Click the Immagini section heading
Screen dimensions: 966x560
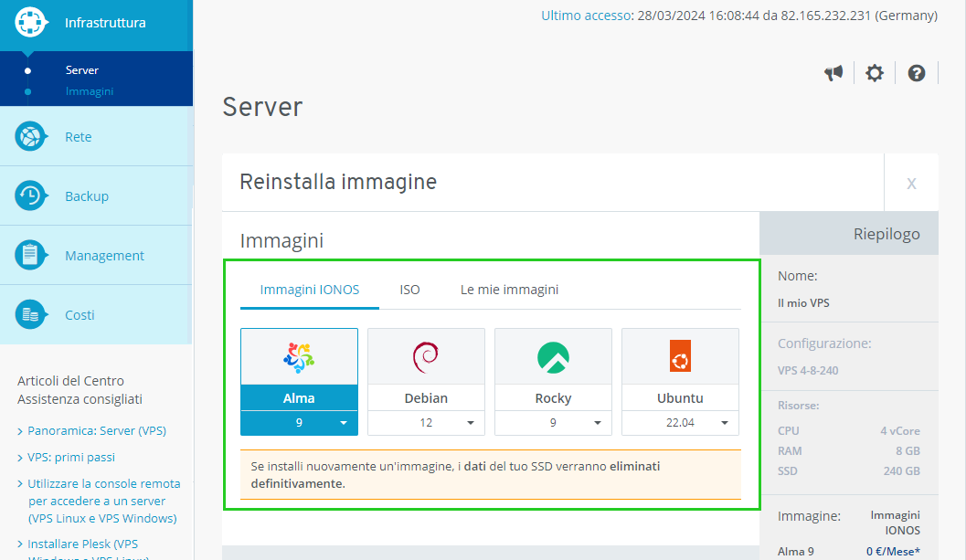281,241
